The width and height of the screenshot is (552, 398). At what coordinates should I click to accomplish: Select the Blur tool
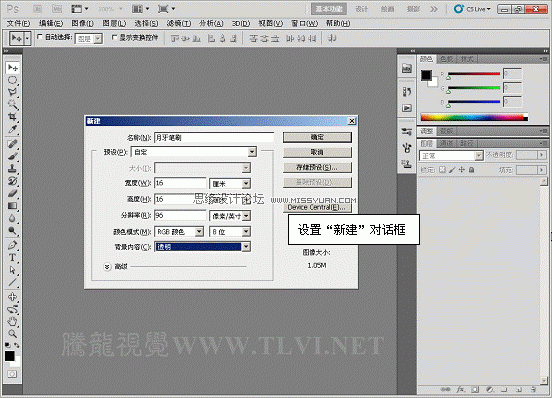(13, 218)
